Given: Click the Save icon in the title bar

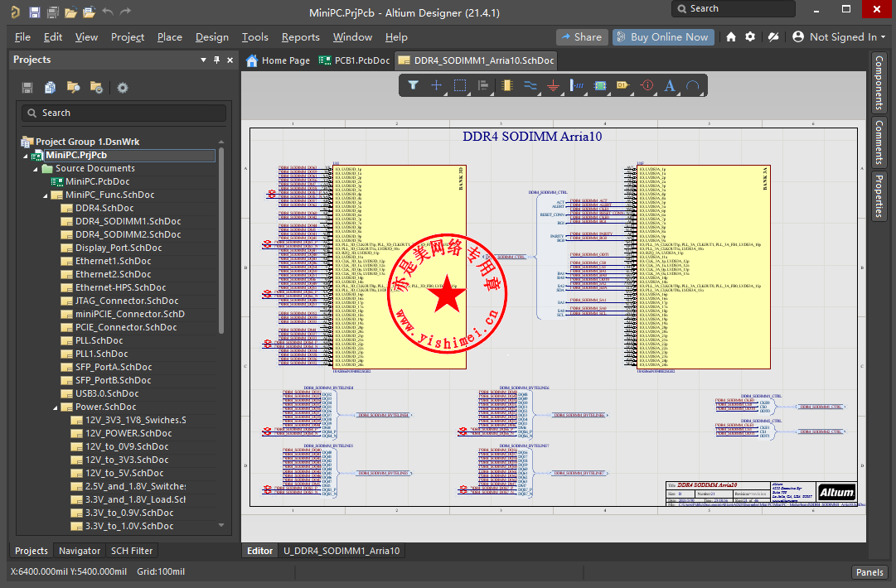Looking at the screenshot, I should [x=34, y=12].
